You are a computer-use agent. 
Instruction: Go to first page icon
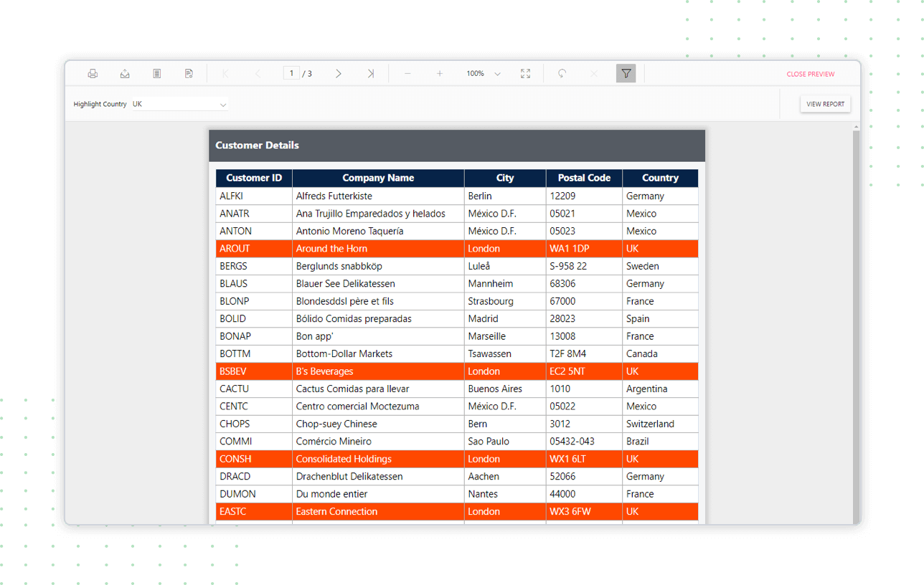(x=226, y=74)
